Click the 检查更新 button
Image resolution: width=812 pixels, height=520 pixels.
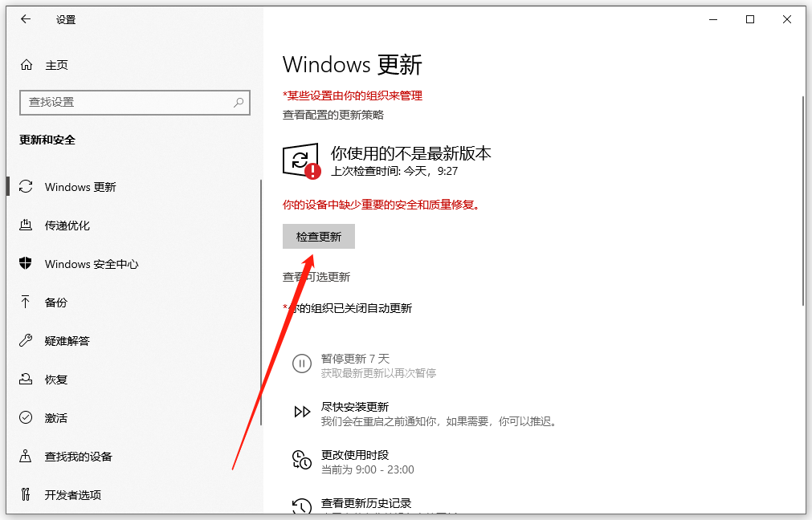point(319,237)
